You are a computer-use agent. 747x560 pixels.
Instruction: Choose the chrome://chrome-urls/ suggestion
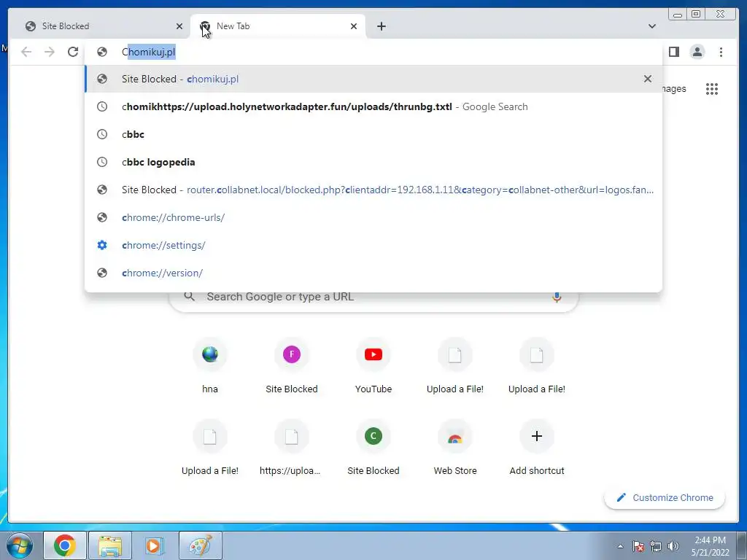(373, 217)
